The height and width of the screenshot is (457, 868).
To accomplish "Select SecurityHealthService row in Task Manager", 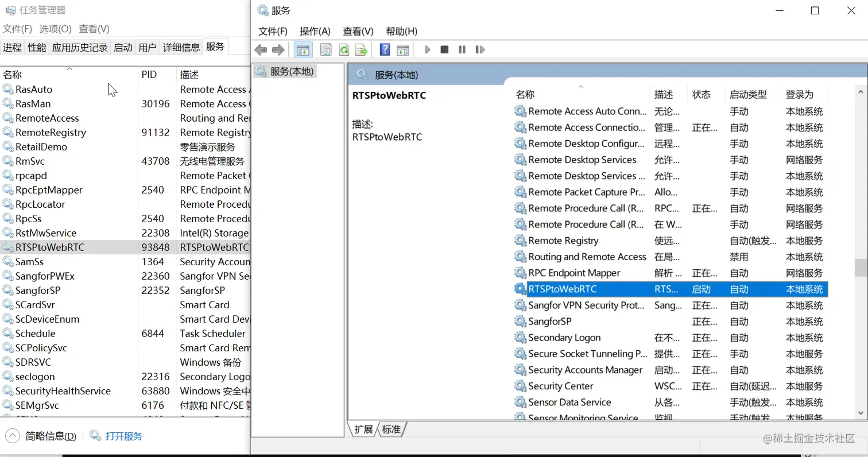I will (x=125, y=391).
